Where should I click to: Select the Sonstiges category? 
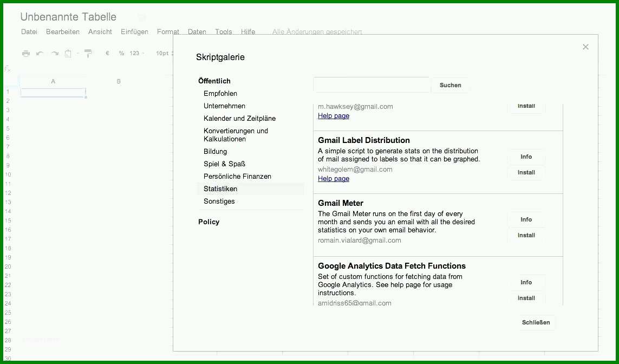[219, 201]
